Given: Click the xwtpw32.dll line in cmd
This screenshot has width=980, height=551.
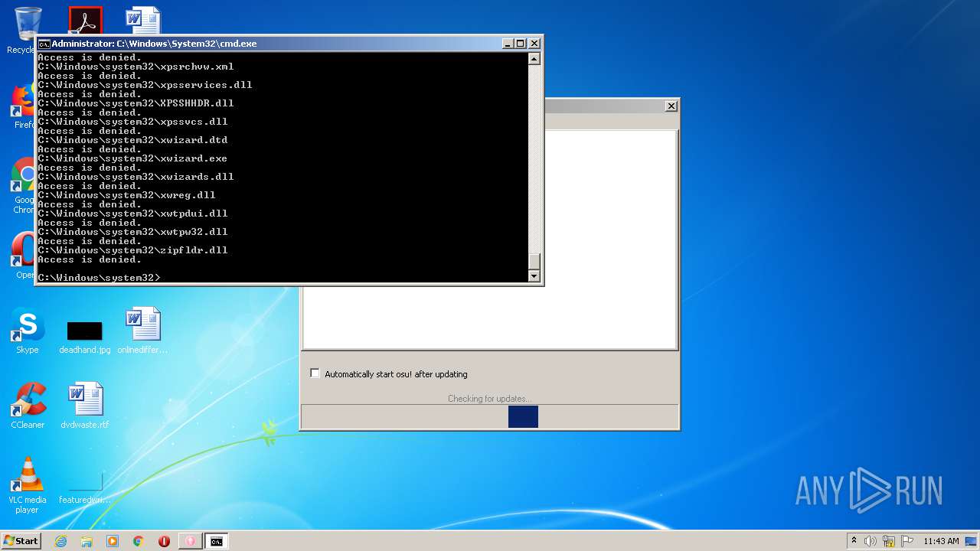Looking at the screenshot, I should pyautogui.click(x=132, y=232).
